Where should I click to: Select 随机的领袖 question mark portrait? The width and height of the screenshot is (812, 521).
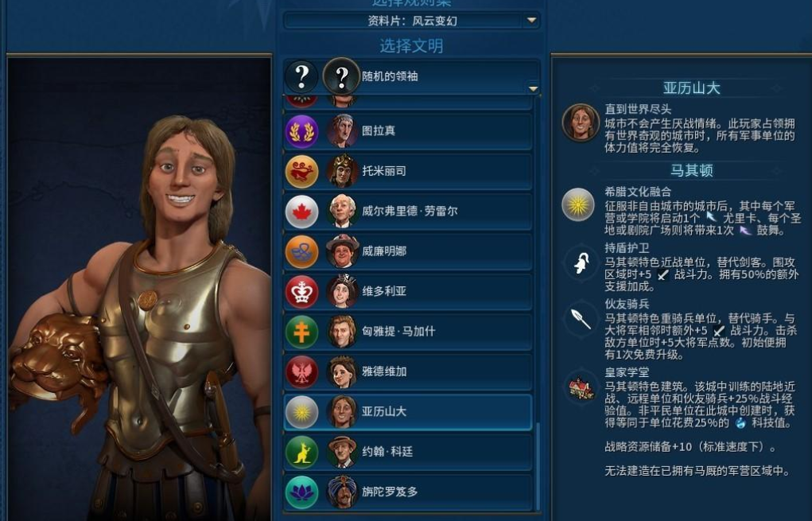tap(341, 76)
